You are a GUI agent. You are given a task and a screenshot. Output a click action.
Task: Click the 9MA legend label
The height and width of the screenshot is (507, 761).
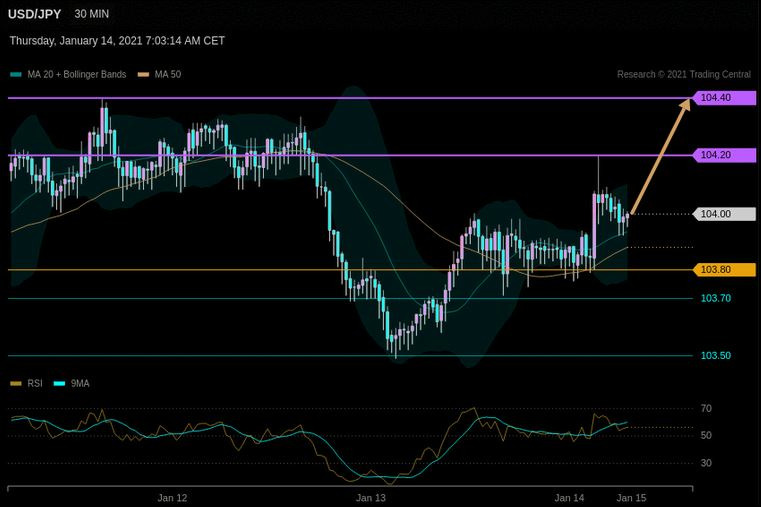(x=80, y=384)
